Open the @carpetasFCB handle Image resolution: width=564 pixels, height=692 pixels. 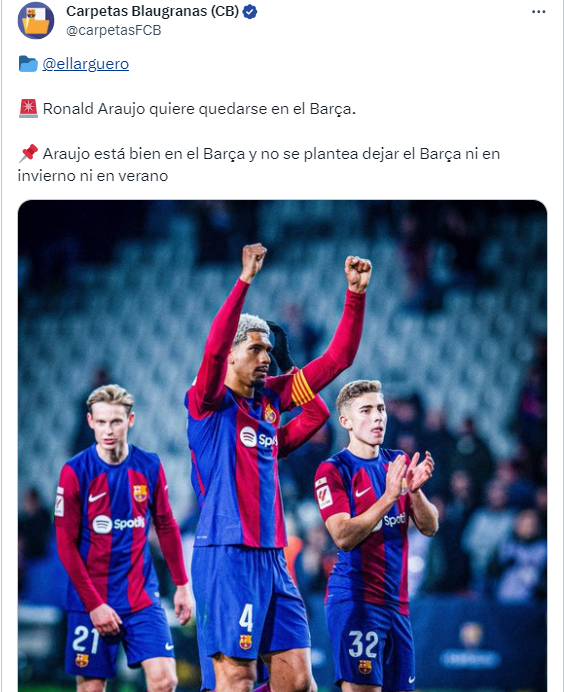click(113, 30)
